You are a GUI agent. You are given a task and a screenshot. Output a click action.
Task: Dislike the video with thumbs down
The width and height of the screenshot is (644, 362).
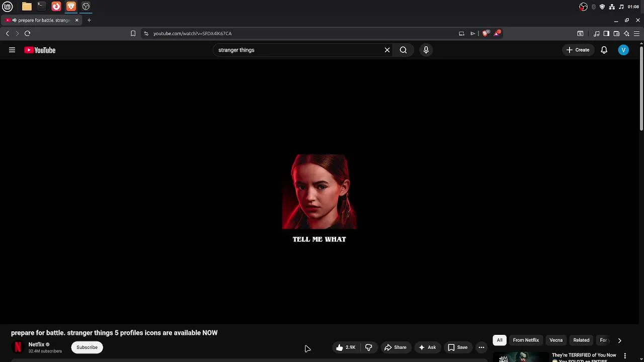(369, 347)
